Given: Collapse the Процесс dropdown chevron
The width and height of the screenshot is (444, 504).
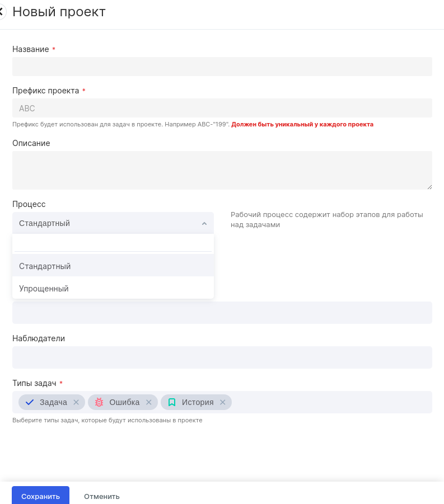Looking at the screenshot, I should pyautogui.click(x=204, y=223).
